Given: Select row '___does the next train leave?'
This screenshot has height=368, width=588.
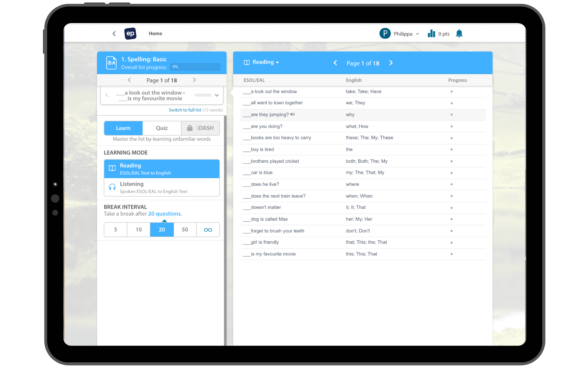Looking at the screenshot, I should pyautogui.click(x=363, y=196).
